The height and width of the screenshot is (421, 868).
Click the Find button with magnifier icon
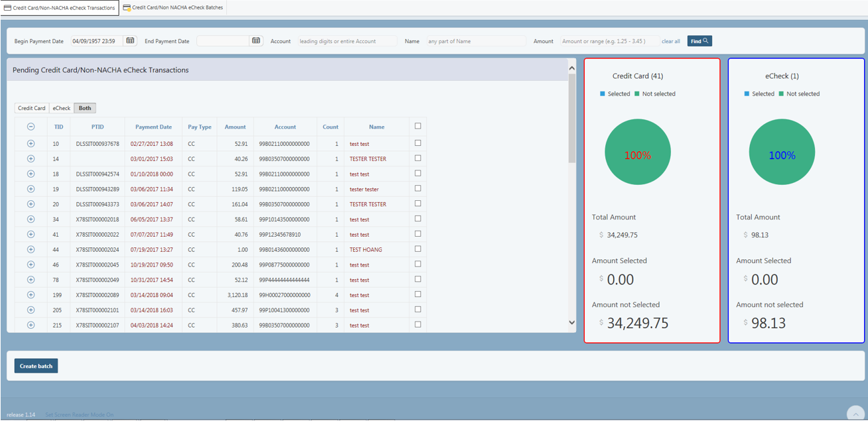[699, 41]
